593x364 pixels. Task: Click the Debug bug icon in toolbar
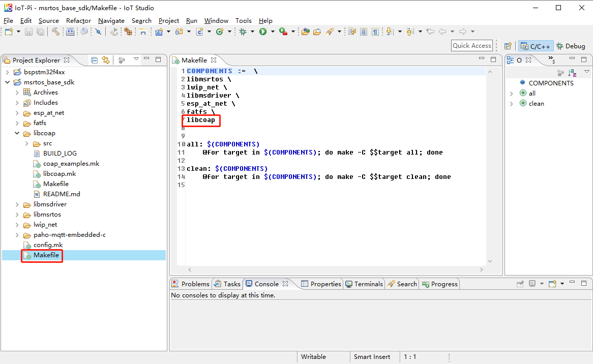[x=243, y=32]
